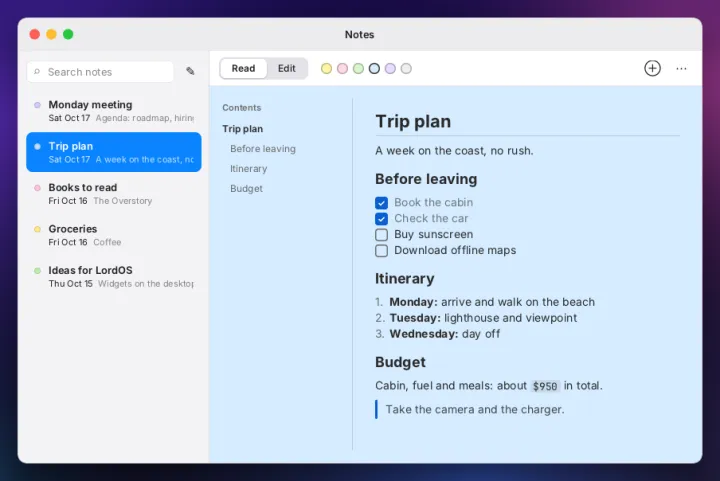Switch to Read mode

(x=243, y=68)
